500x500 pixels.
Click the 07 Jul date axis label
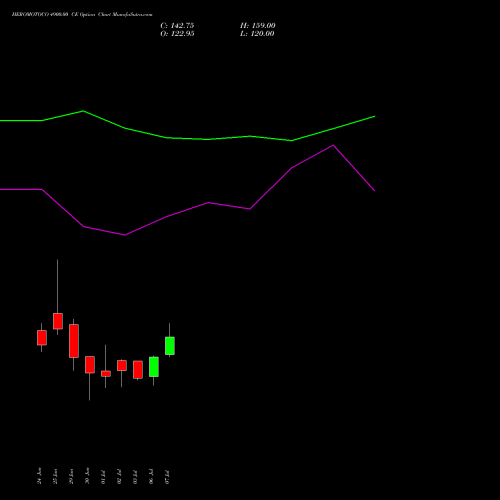167,477
